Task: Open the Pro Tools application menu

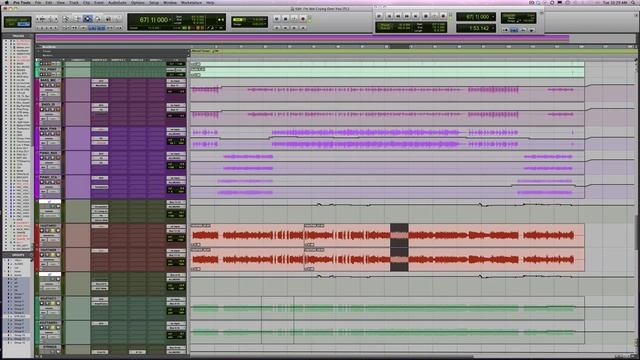Action: [x=21, y=2]
